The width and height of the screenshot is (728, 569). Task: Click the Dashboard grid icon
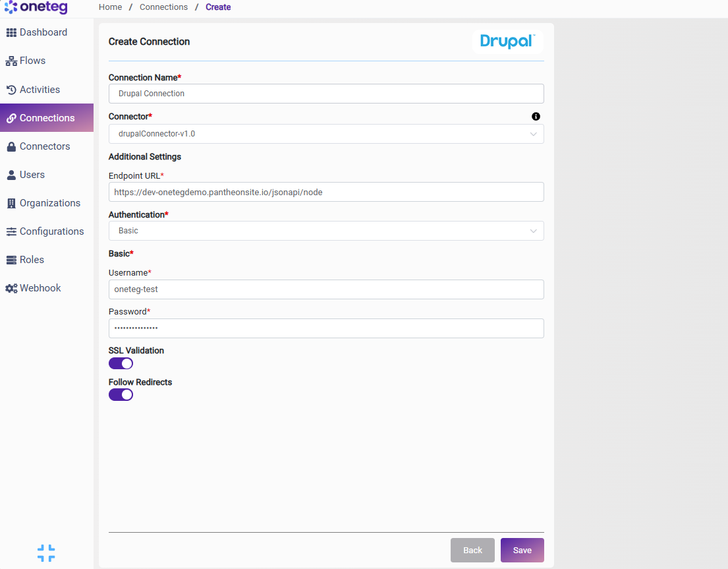coord(11,32)
